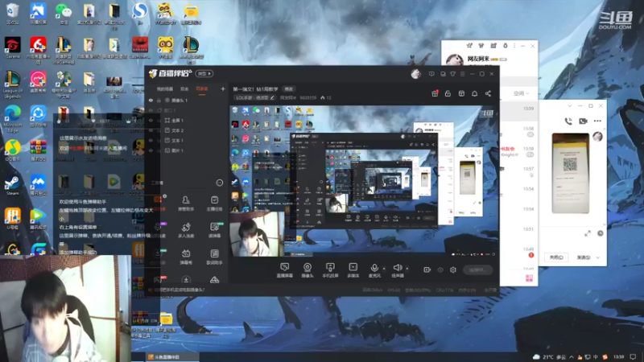Expand the QQ chat input area with arrows icon

[x=588, y=233]
